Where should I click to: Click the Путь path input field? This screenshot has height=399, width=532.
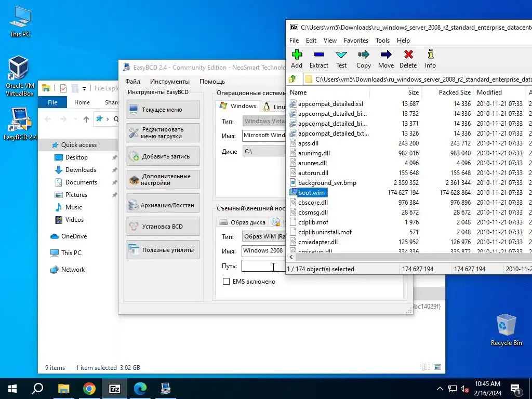(263, 267)
